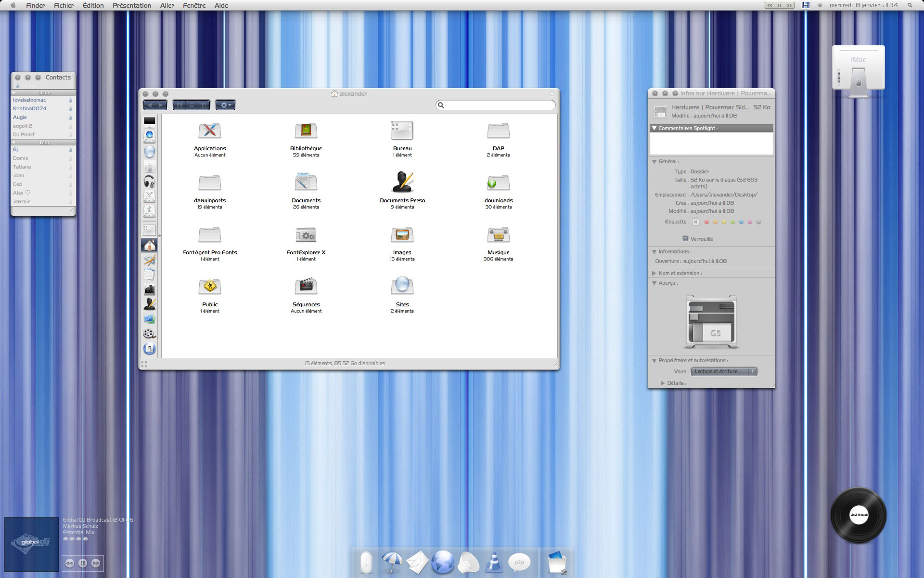This screenshot has height=578, width=924.
Task: Apply the red label color
Action: click(x=706, y=222)
